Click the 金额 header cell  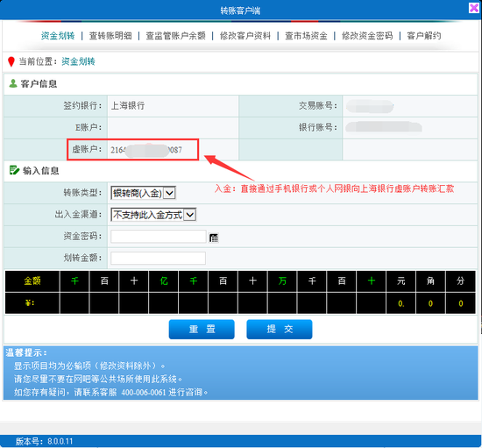tap(32, 281)
